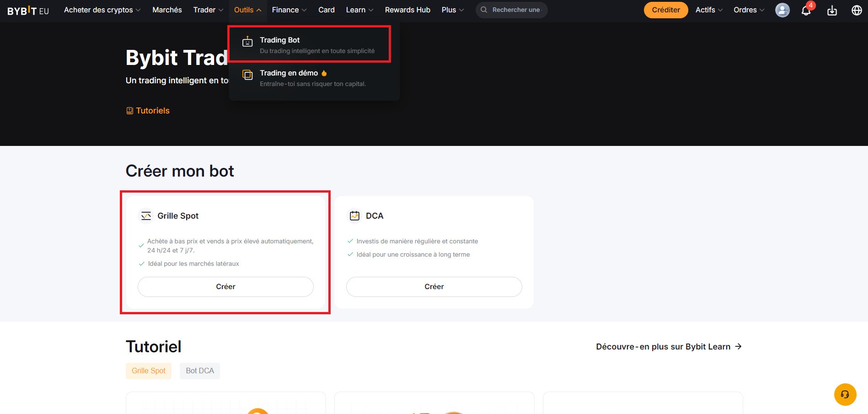Select the Bot DCA tutorial filter
Viewport: 868px width, 414px height.
tap(200, 371)
